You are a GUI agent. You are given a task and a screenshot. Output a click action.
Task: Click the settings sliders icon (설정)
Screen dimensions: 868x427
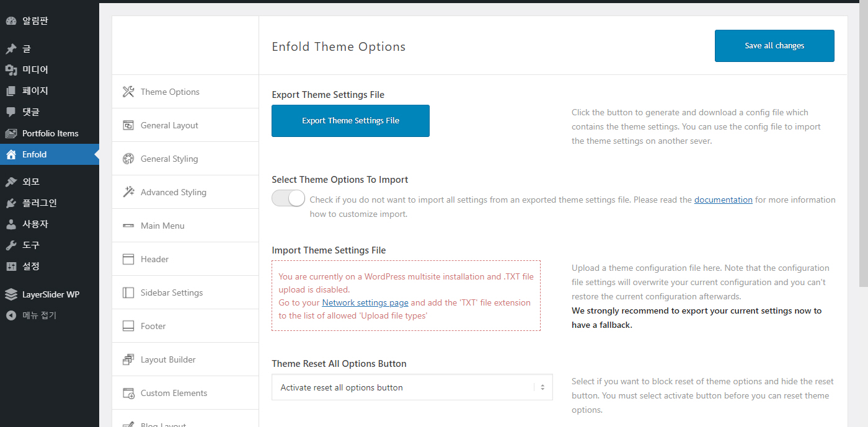pos(11,266)
